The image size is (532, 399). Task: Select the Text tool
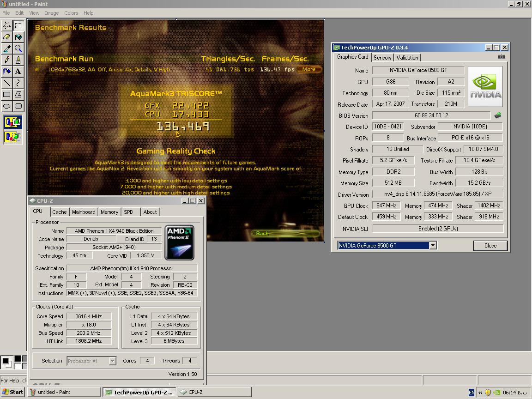point(18,72)
